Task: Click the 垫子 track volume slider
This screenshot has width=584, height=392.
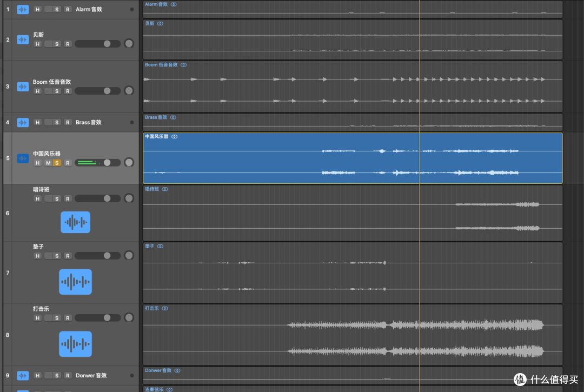Action: tap(97, 256)
